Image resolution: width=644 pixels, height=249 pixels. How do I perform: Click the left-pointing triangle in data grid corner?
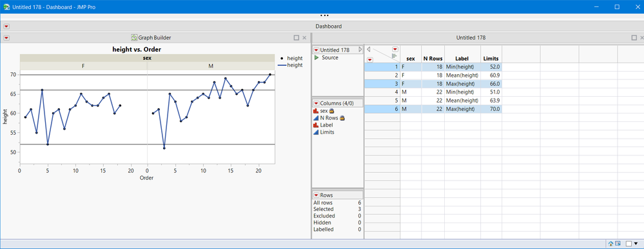click(x=368, y=49)
